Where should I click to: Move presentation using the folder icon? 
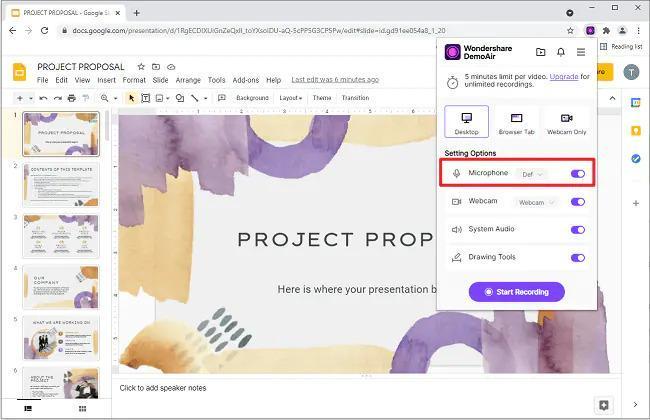(156, 66)
